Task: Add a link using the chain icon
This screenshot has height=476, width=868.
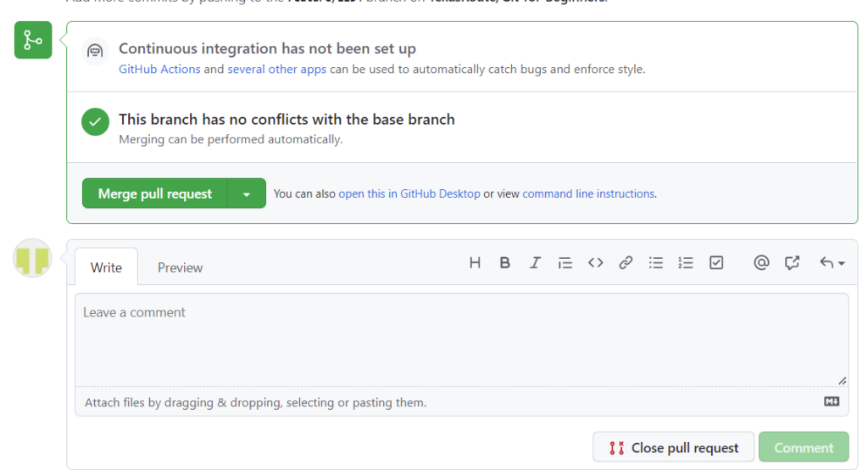Action: pyautogui.click(x=626, y=263)
